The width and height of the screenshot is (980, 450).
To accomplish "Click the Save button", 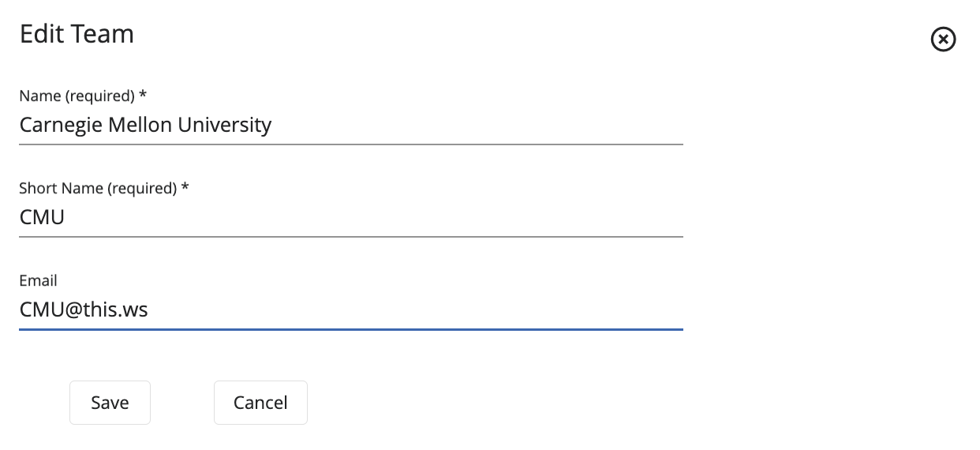I will pyautogui.click(x=110, y=403).
